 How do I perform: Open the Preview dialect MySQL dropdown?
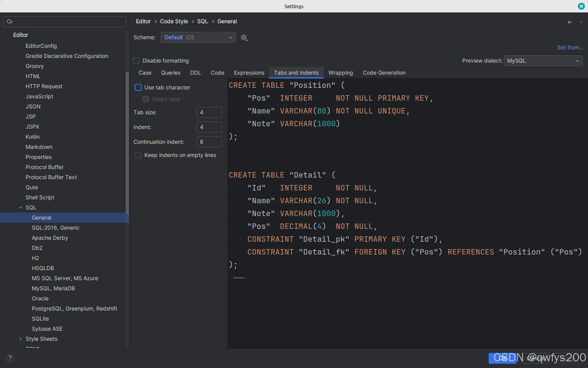tap(543, 61)
